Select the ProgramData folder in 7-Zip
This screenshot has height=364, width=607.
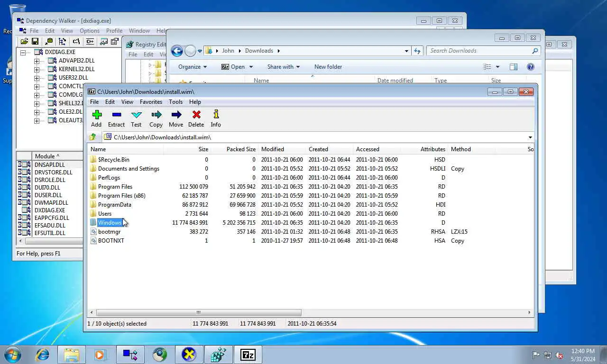[115, 205]
